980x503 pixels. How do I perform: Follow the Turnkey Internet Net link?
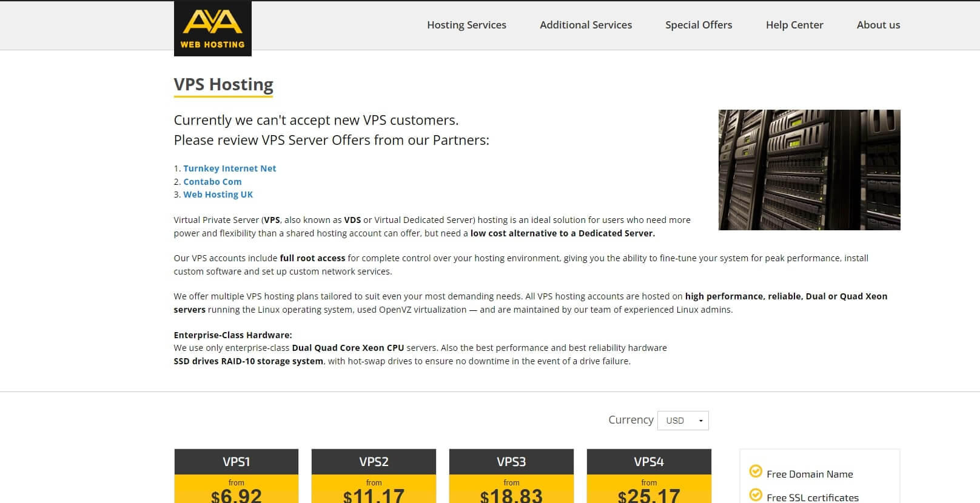pos(230,168)
